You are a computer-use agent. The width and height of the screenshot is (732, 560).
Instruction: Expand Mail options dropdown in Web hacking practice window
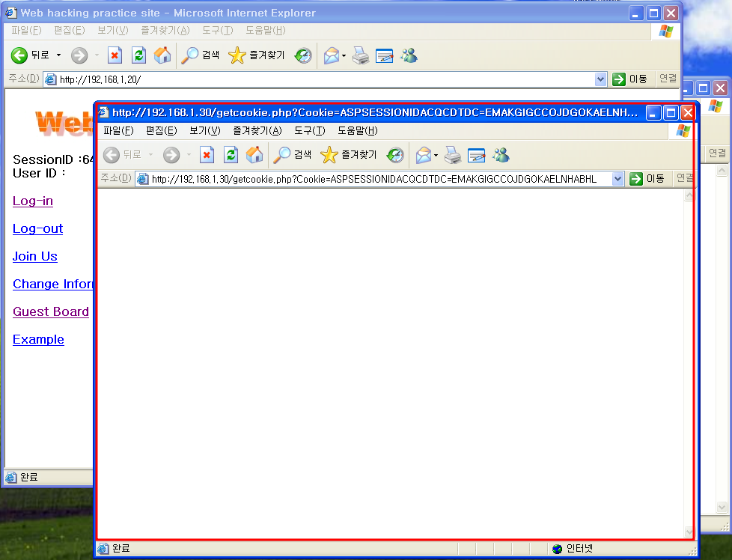pyautogui.click(x=344, y=55)
